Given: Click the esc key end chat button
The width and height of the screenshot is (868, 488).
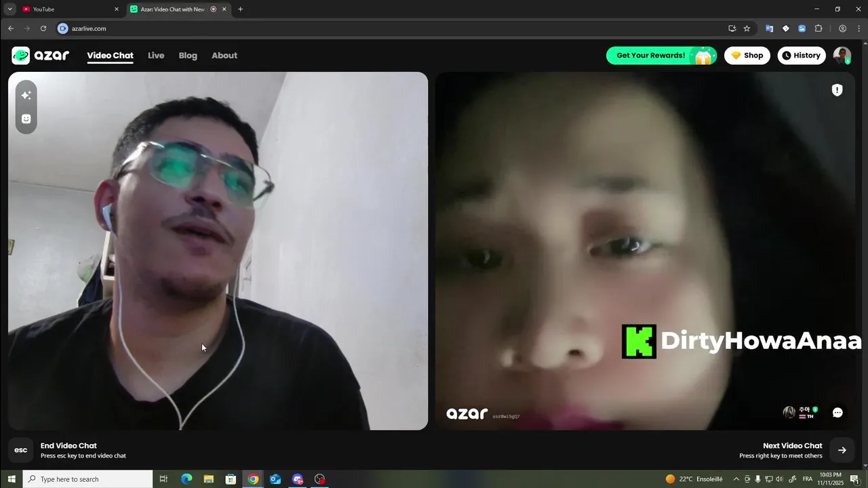Looking at the screenshot, I should pyautogui.click(x=21, y=450).
